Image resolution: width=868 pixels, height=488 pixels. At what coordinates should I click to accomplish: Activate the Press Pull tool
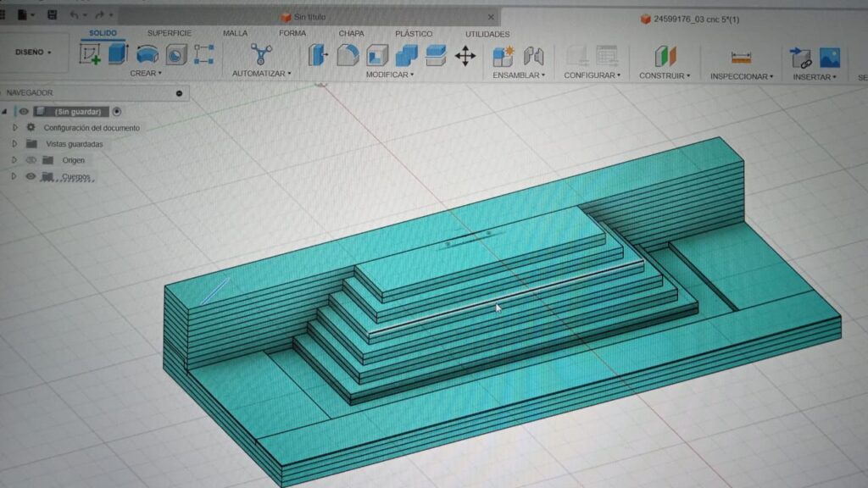point(318,56)
